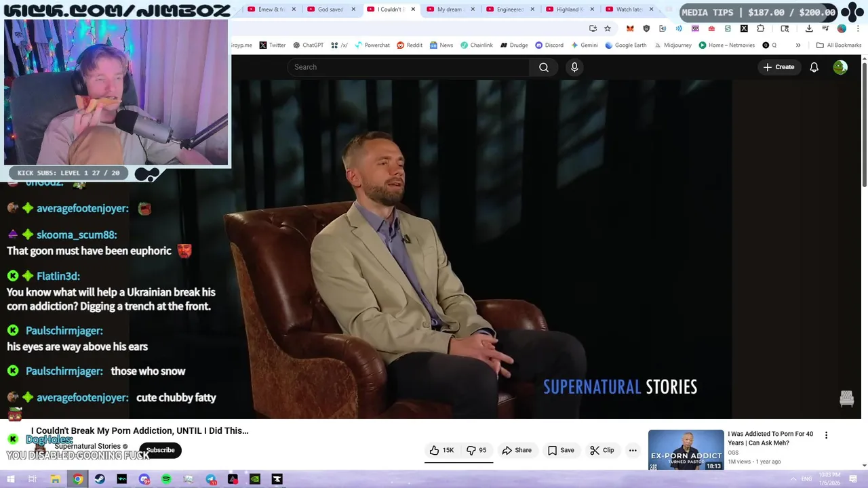Screen dimensions: 868x488
Task: Open All Bookmarks folder
Action: pyautogui.click(x=839, y=45)
